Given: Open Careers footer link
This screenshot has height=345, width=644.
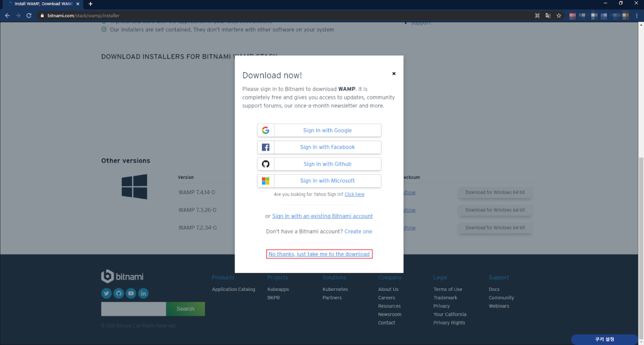Looking at the screenshot, I should [x=386, y=298].
